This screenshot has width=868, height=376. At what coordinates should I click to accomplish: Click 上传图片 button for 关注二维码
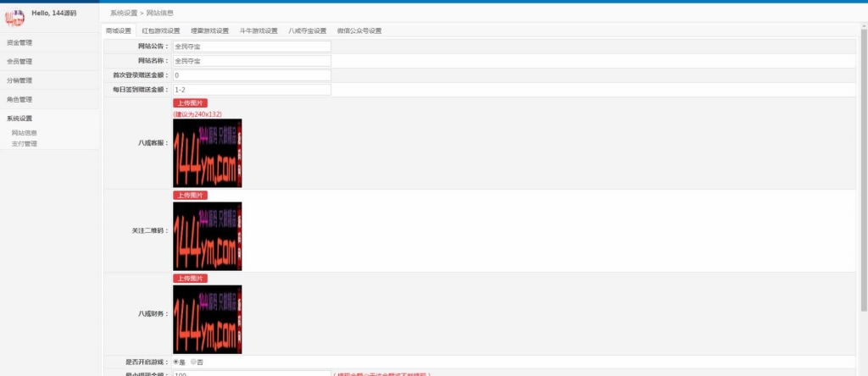point(190,195)
